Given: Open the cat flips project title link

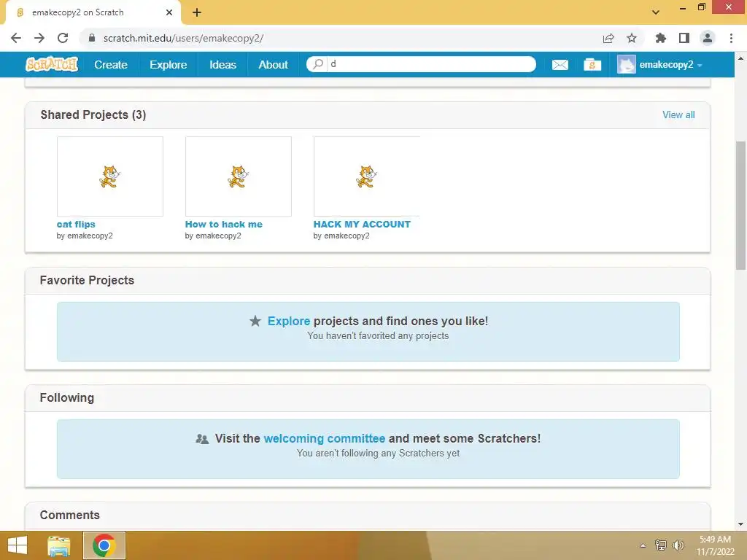Looking at the screenshot, I should (76, 225).
